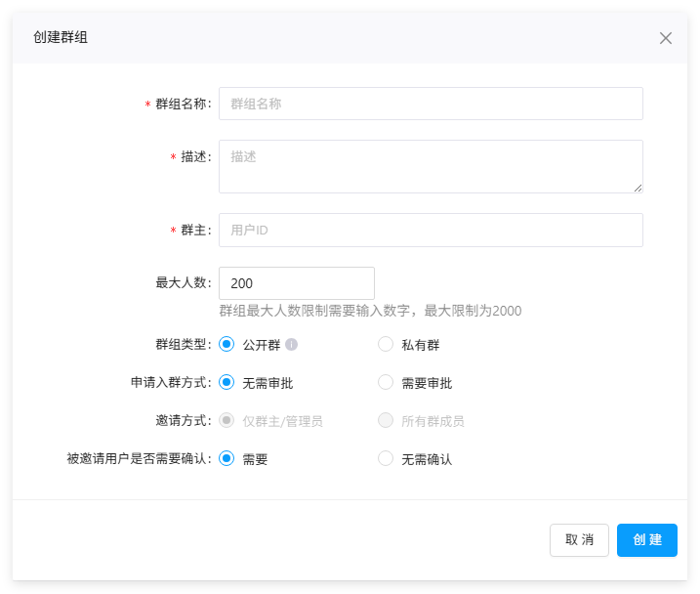Click the blue 创建 button
Screen dimensions: 700x594
(x=646, y=540)
